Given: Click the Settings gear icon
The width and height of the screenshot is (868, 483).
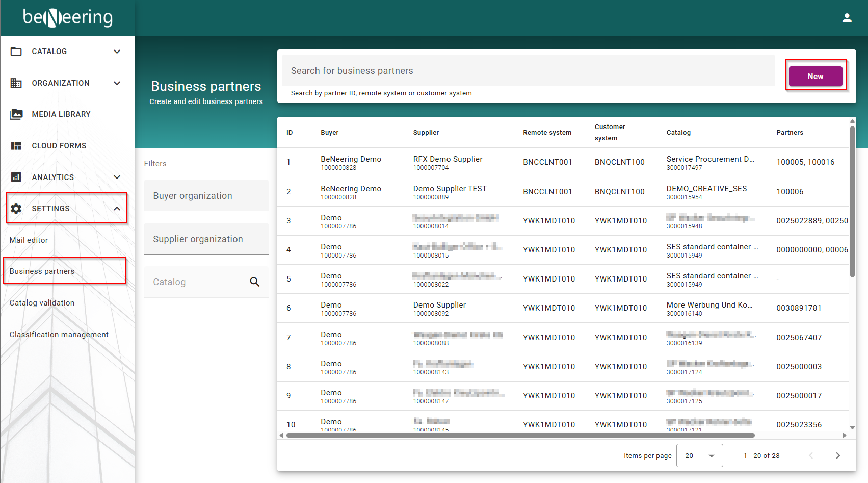Looking at the screenshot, I should (16, 209).
